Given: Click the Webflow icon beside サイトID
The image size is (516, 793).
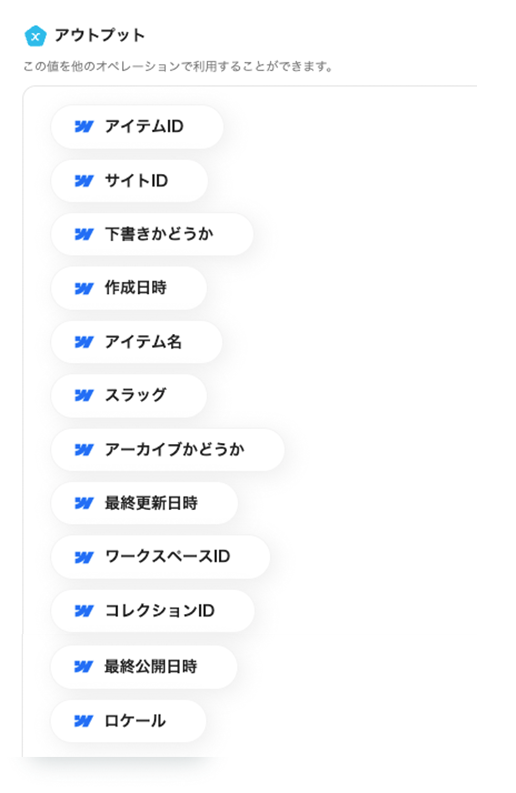Looking at the screenshot, I should [x=84, y=181].
